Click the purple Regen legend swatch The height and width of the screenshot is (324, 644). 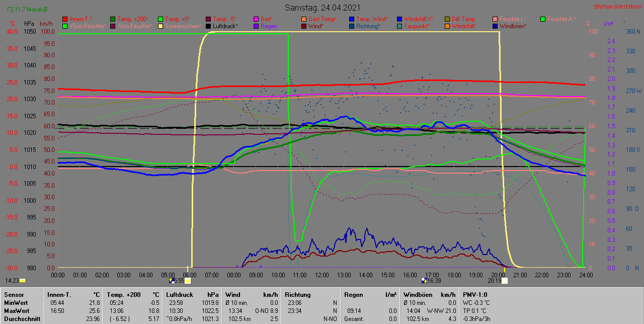pos(256,26)
